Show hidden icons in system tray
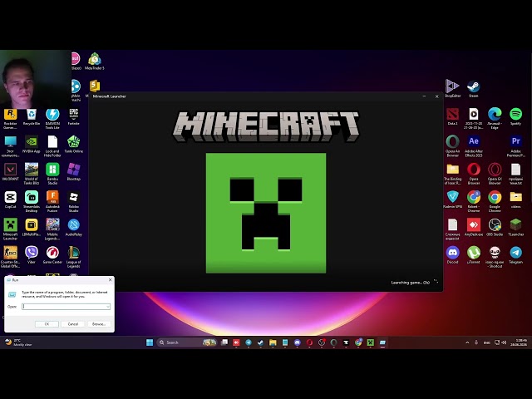 pos(467,342)
